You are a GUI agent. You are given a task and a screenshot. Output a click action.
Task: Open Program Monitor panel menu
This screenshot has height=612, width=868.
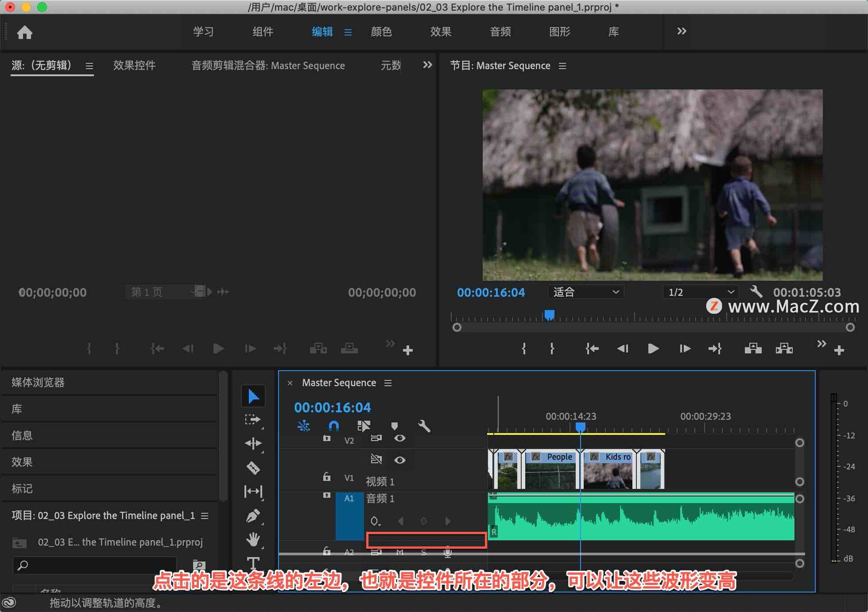coord(562,66)
